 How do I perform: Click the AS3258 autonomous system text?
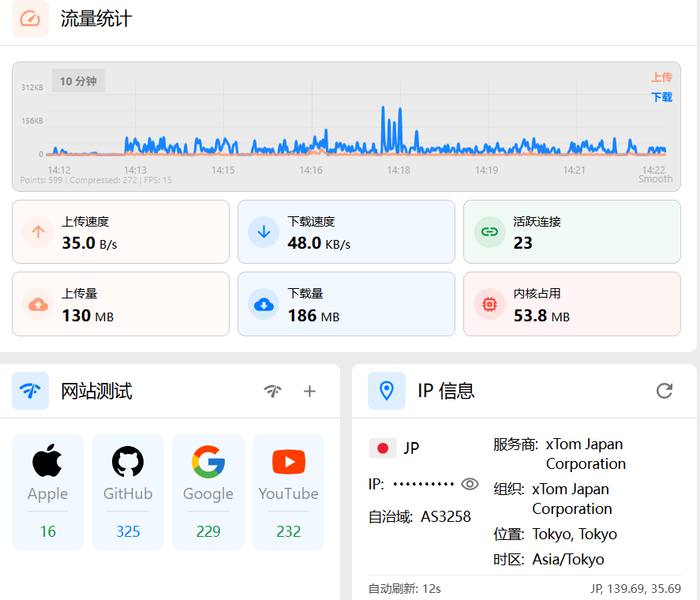click(446, 517)
